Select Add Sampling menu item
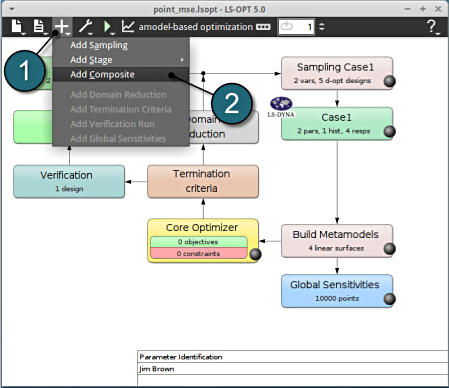This screenshot has width=449, height=388. click(x=121, y=45)
